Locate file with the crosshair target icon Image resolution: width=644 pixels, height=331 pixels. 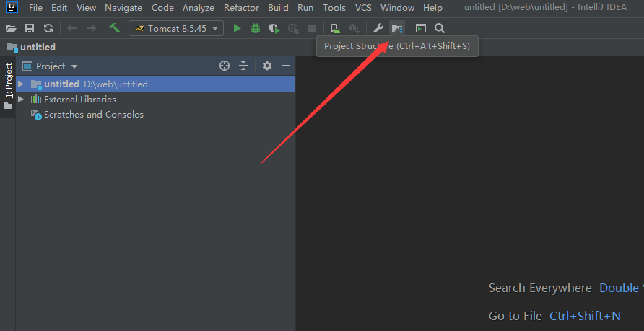click(225, 66)
